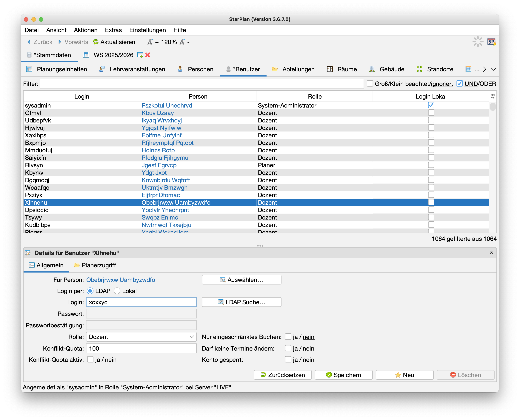The image size is (520, 420).
Task: Toggle the UND/ODER checkbox
Action: tap(459, 84)
